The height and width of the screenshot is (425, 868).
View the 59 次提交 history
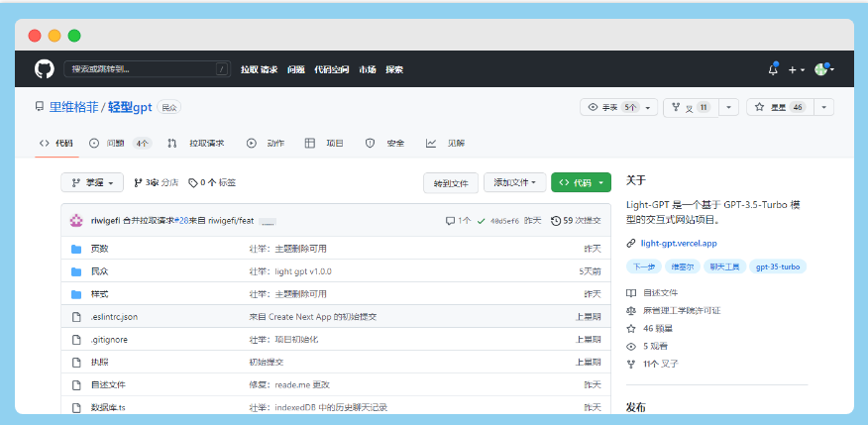pos(576,221)
